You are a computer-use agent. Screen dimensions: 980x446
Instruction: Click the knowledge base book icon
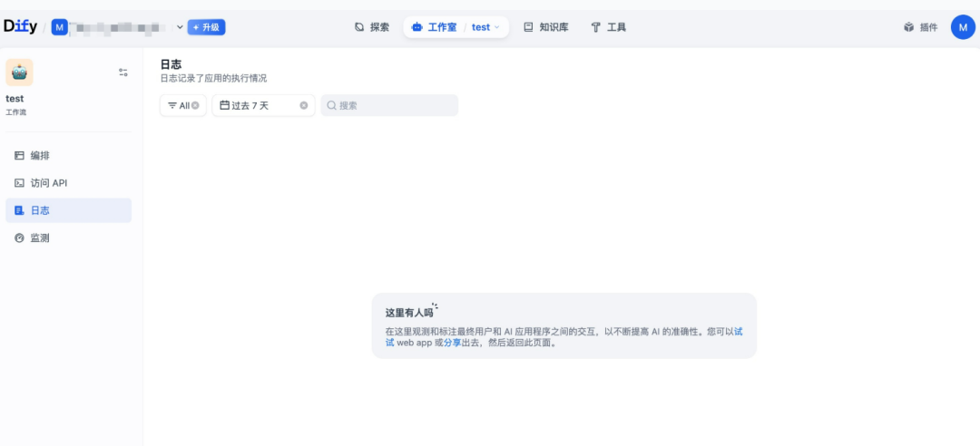click(x=529, y=27)
